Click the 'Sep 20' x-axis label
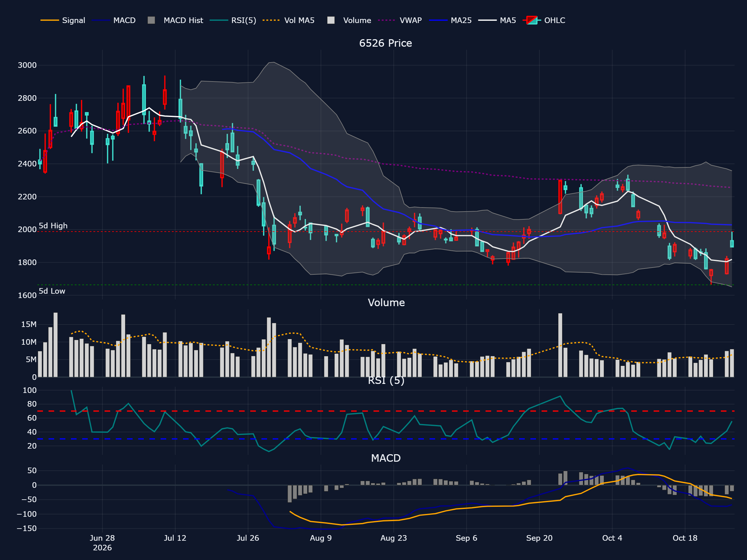The image size is (747, 560). (539, 538)
